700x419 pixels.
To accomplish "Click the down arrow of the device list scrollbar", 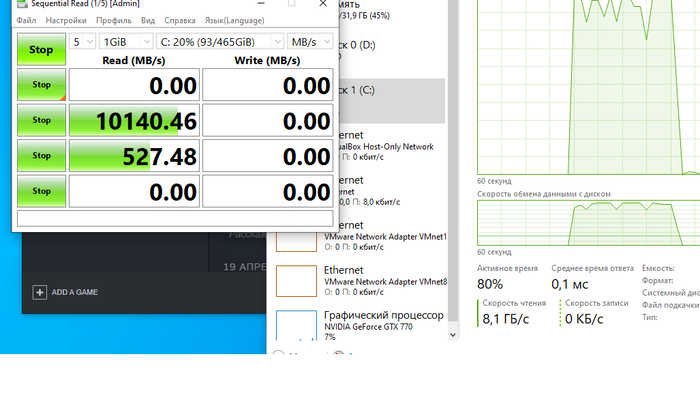I will point(455,335).
